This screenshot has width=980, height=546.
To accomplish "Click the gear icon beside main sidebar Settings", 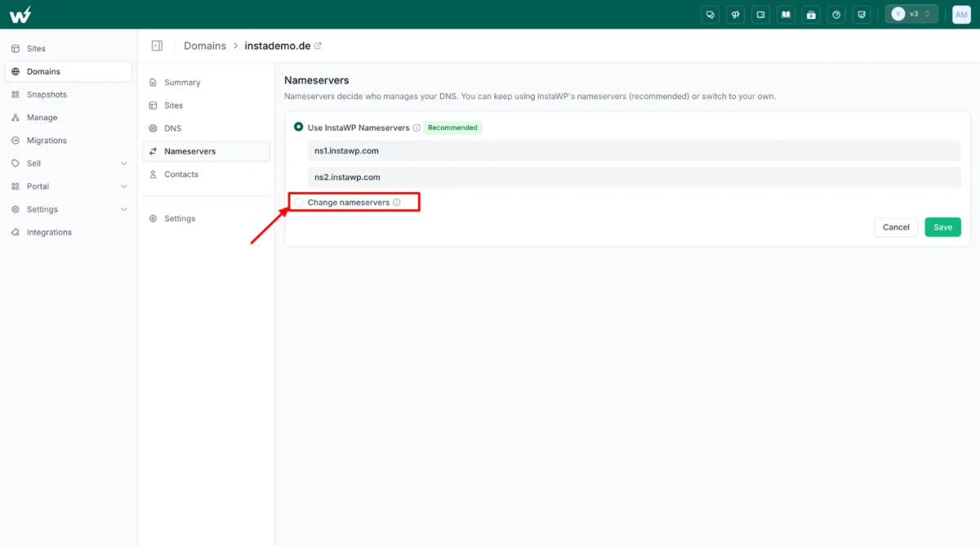I will pyautogui.click(x=16, y=209).
